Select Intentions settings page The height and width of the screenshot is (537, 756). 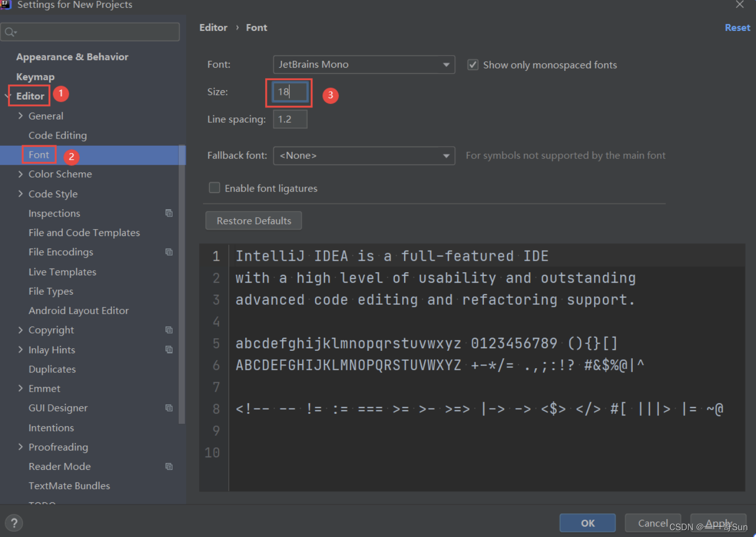pos(51,427)
